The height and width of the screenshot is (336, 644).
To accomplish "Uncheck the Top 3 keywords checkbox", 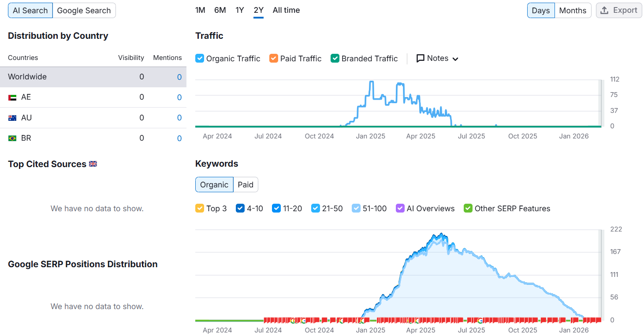I will click(200, 208).
